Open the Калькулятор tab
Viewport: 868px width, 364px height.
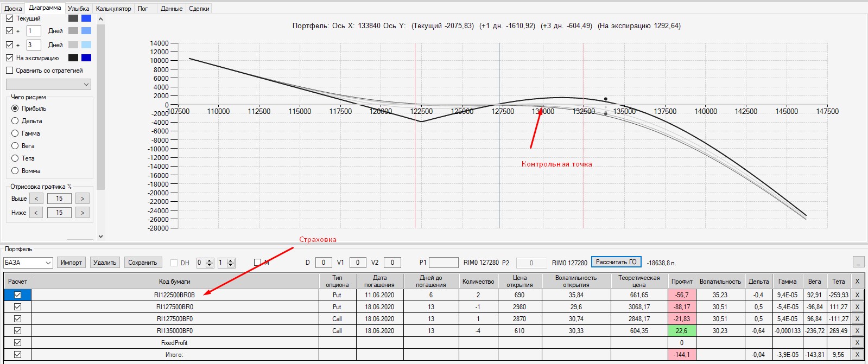(113, 9)
